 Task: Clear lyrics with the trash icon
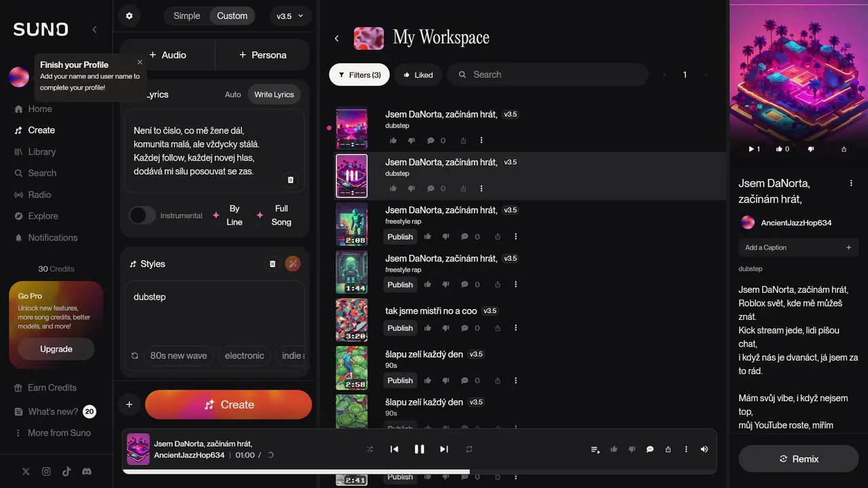(290, 180)
